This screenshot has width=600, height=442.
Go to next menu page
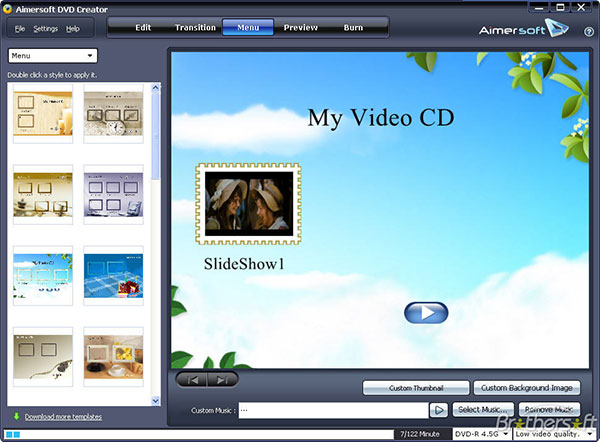pyautogui.click(x=222, y=380)
